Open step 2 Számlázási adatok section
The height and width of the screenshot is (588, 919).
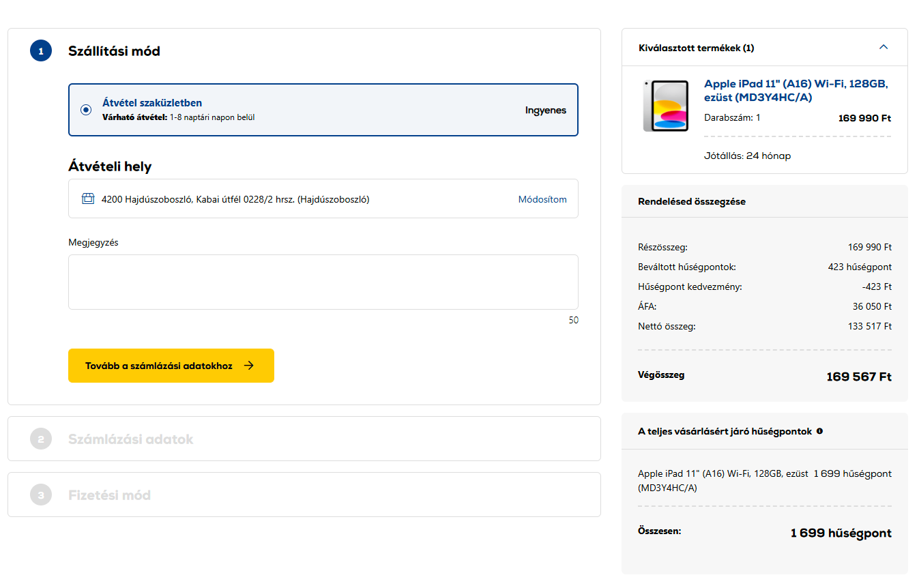[x=304, y=439]
